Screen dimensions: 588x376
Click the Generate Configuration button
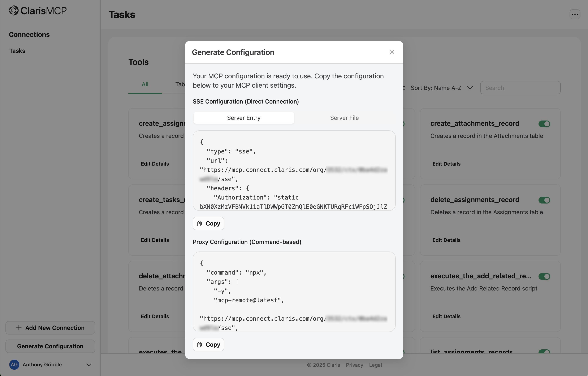click(x=50, y=346)
